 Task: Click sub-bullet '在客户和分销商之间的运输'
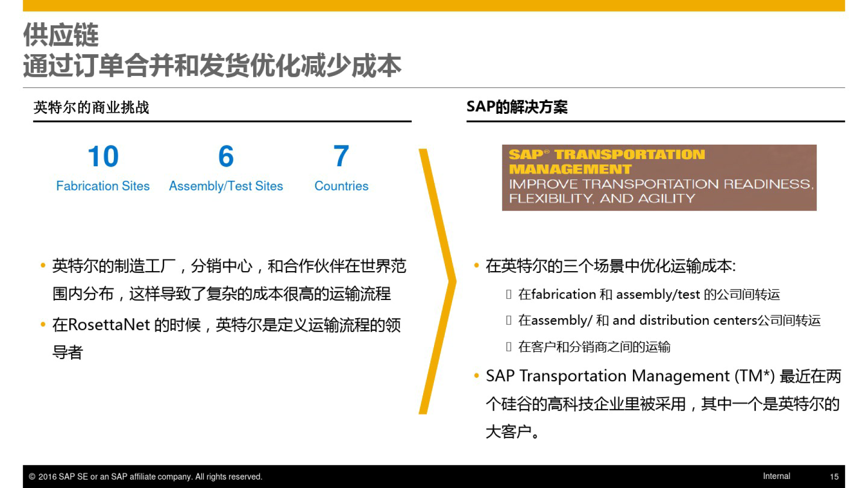click(594, 347)
